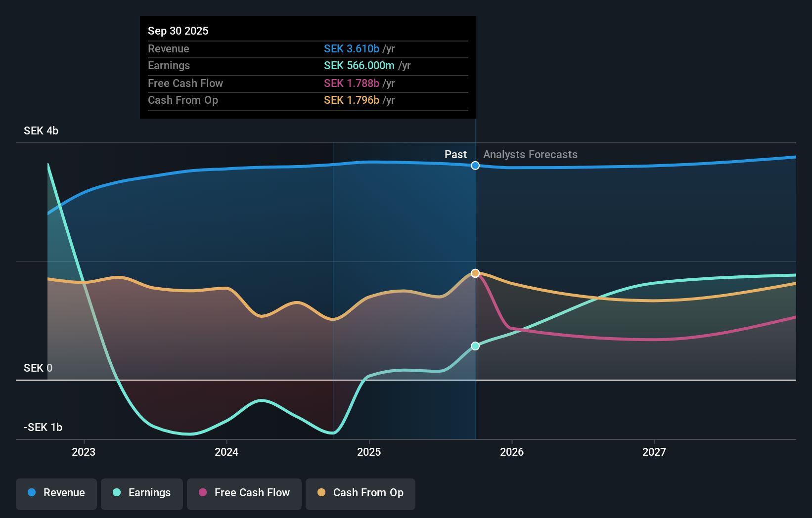Hide the Earnings series via its legend button
The image size is (812, 518).
(141, 493)
